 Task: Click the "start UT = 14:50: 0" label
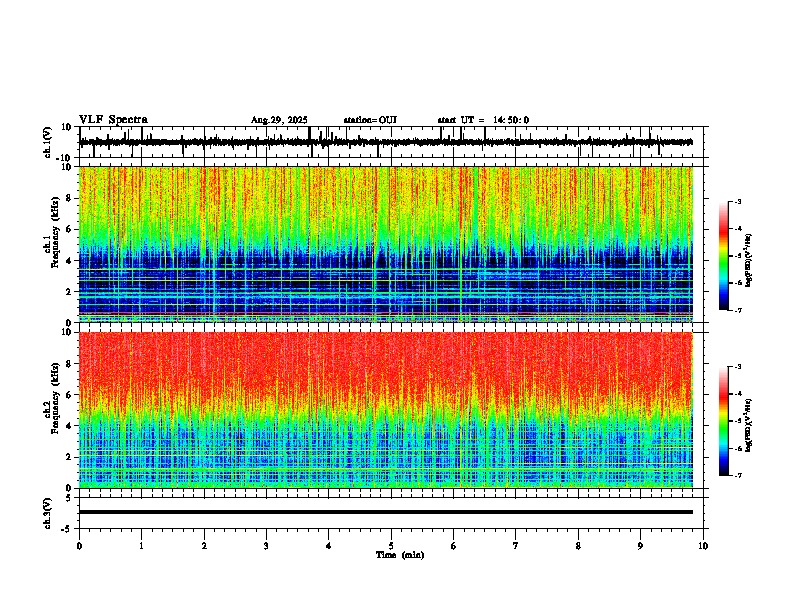tap(483, 120)
